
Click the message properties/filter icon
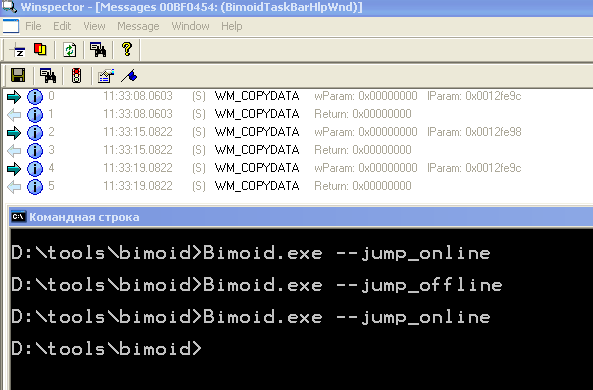106,76
